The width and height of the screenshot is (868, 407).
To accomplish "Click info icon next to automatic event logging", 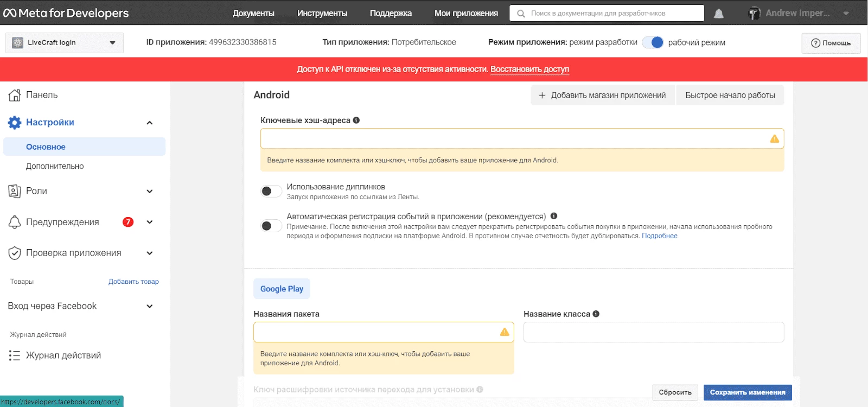I will [554, 216].
